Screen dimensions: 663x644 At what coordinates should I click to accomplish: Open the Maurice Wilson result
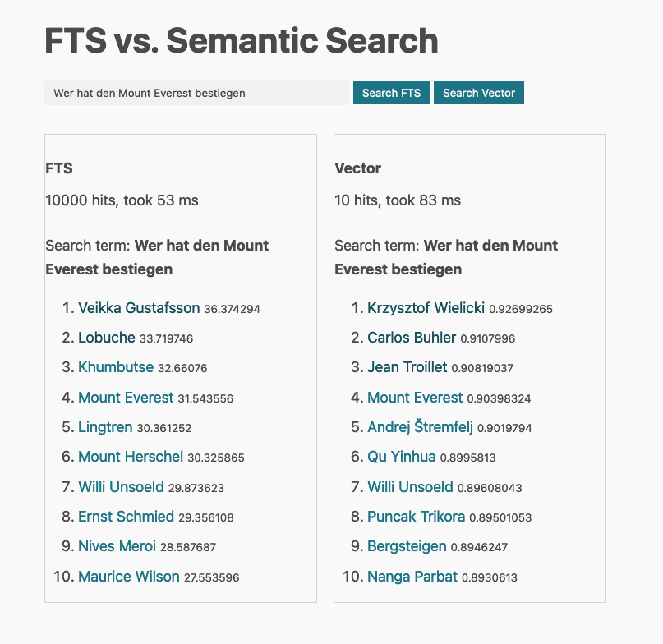tap(128, 577)
